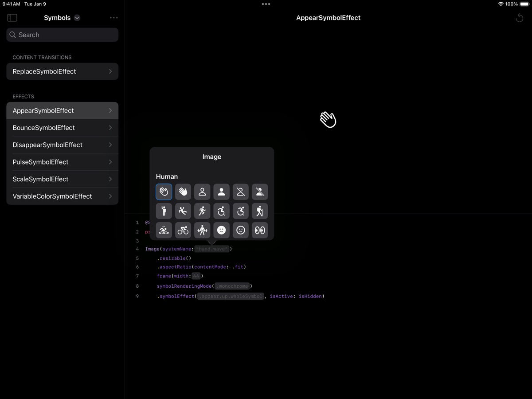Viewport: 532px width, 399px height.
Task: Select the falling figure symbol
Action: pos(183,211)
